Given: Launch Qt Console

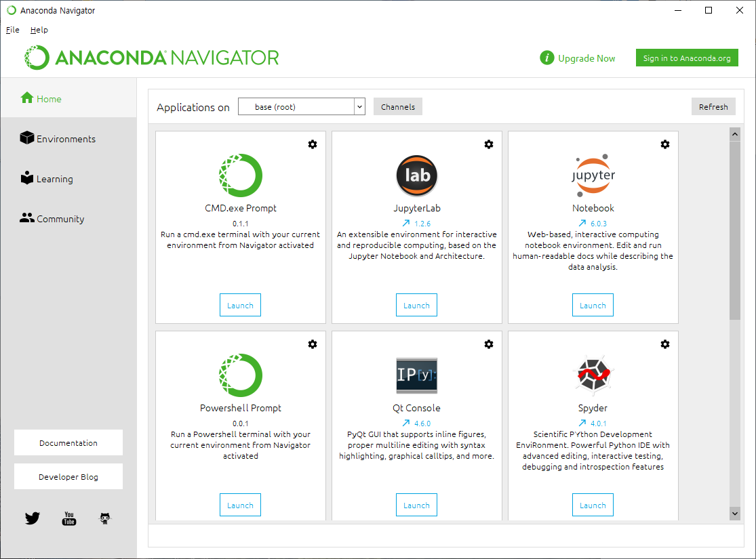Looking at the screenshot, I should (416, 505).
